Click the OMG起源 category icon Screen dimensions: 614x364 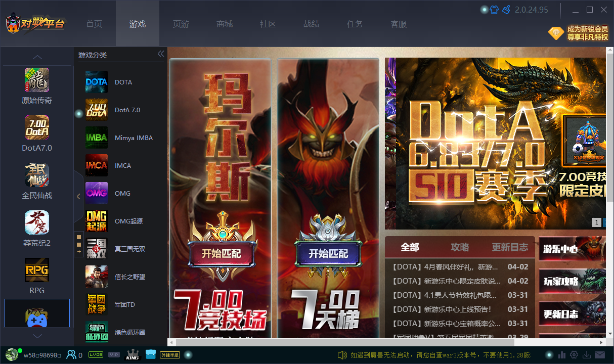tap(97, 221)
